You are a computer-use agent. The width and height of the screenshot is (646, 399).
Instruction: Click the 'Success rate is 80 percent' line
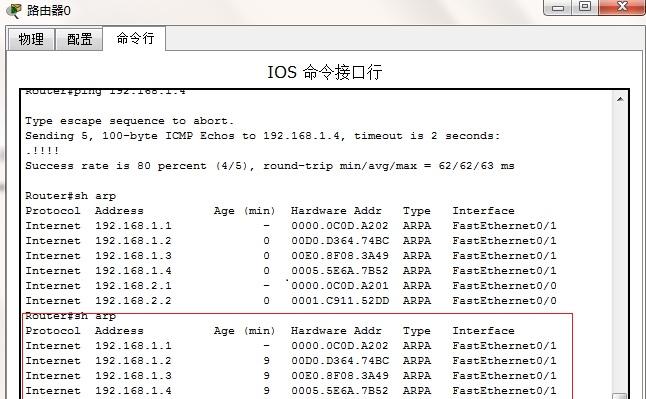(x=269, y=166)
